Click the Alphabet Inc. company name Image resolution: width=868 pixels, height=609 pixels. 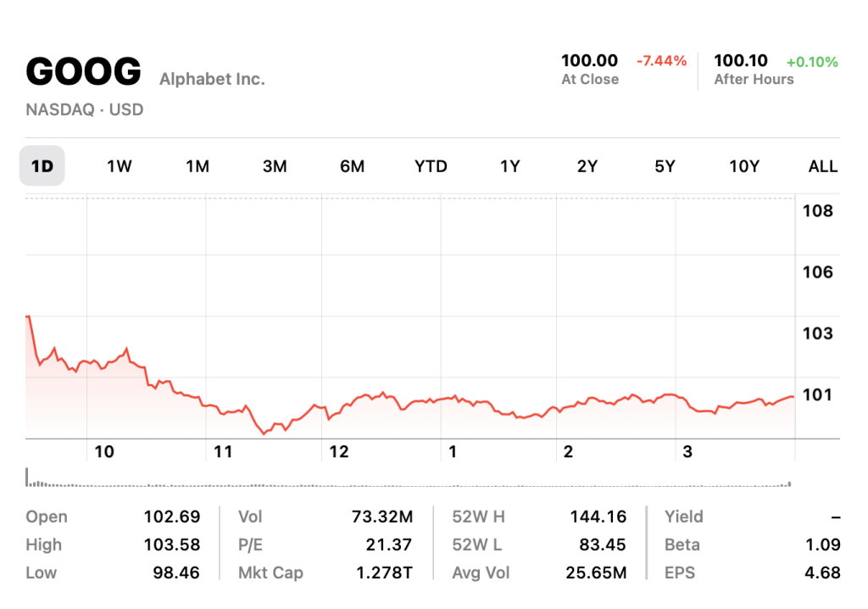point(212,80)
